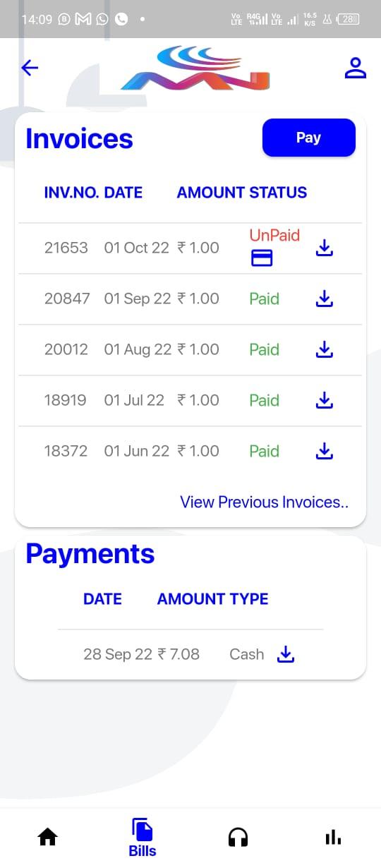Screen dimensions: 381x868
Task: Download invoice 20847 from September
Action: (324, 299)
